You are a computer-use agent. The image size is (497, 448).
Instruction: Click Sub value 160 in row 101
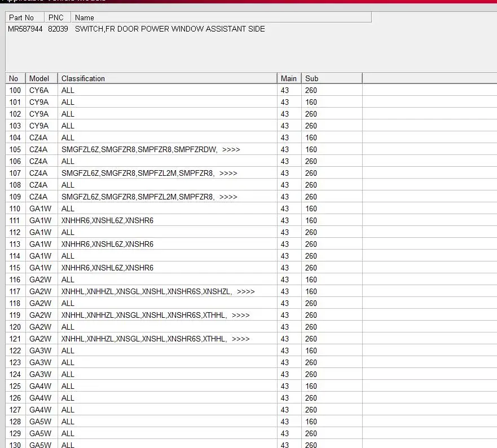coord(311,102)
